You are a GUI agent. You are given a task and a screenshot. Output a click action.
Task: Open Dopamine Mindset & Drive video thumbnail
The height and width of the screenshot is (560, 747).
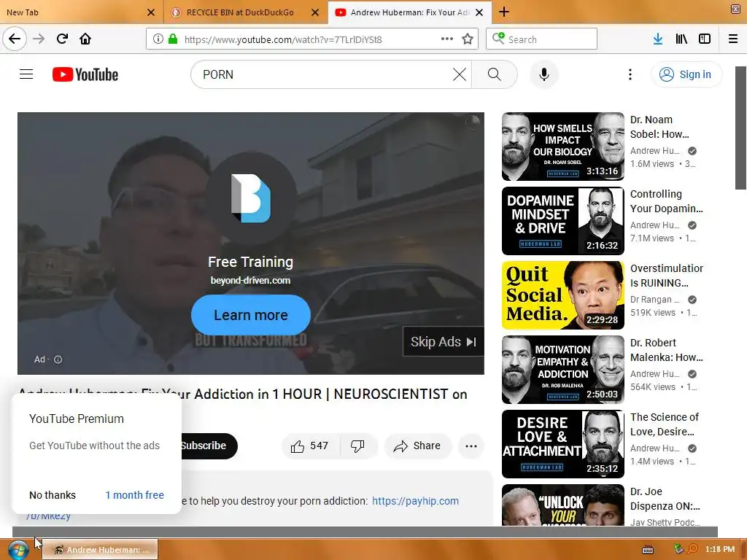[562, 221]
